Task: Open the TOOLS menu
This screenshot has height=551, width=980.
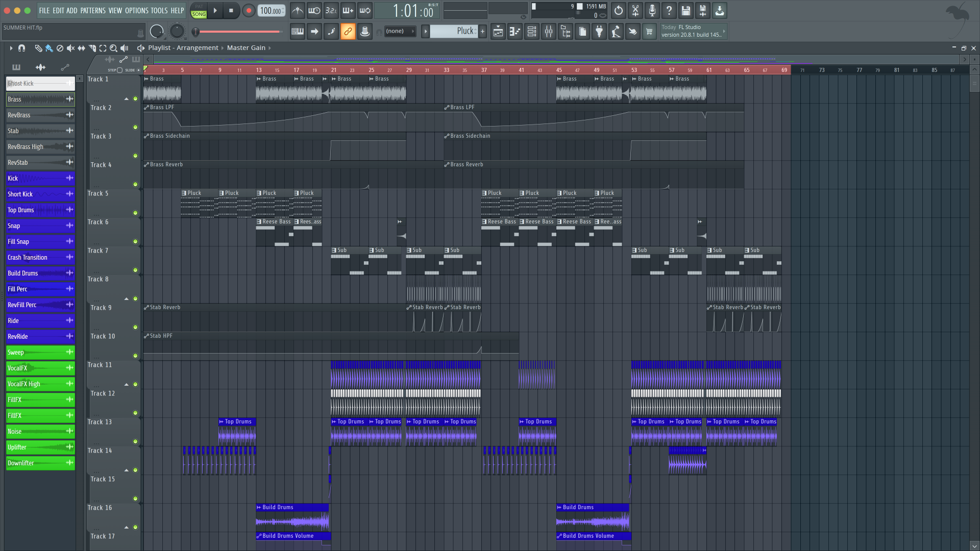Action: click(159, 10)
